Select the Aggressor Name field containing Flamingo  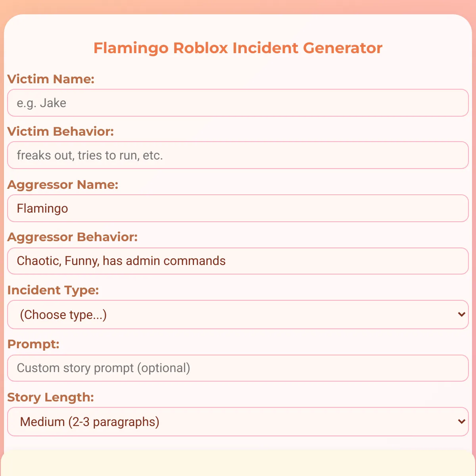coord(238,208)
